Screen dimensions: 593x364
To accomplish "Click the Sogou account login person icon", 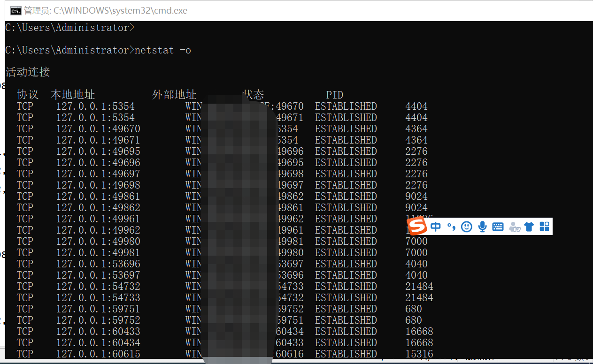I will coord(515,227).
